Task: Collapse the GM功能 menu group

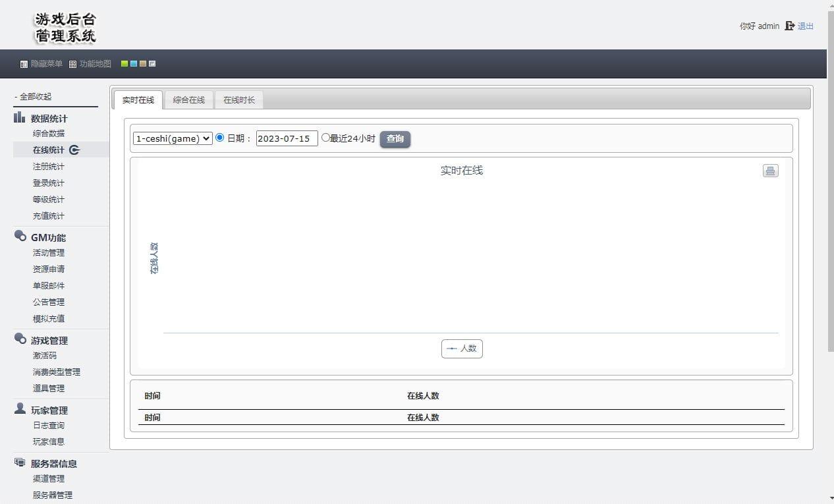Action: pos(48,238)
